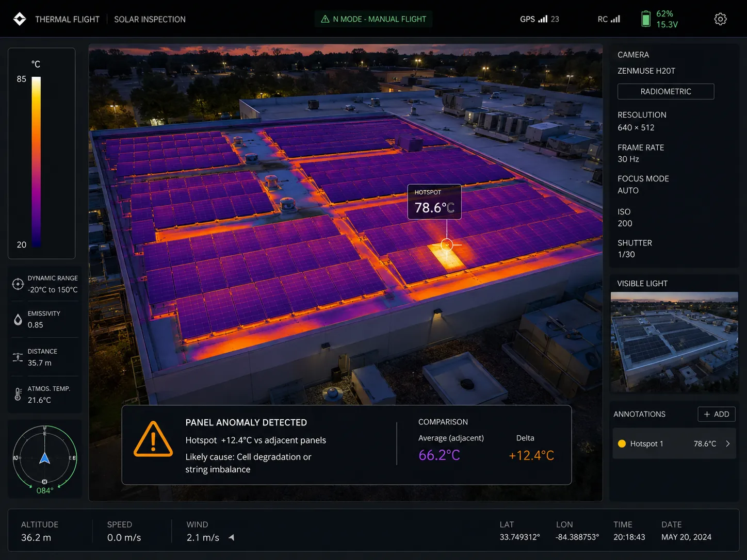Image resolution: width=747 pixels, height=560 pixels.
Task: Click the diamond app logo
Action: (x=20, y=19)
